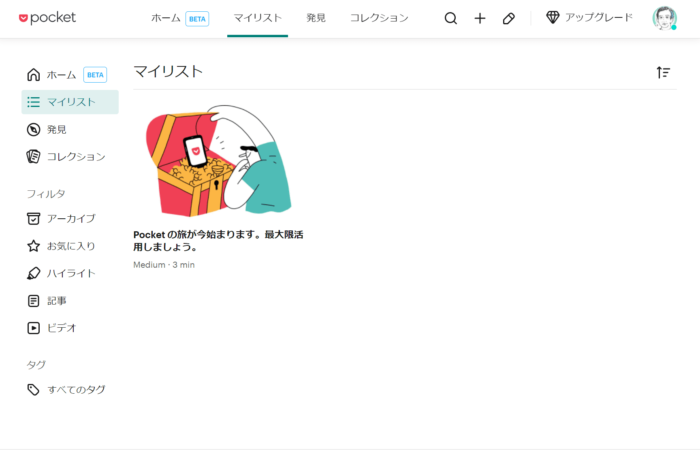700x452 pixels.
Task: Click the star favorites icon
Action: (33, 246)
